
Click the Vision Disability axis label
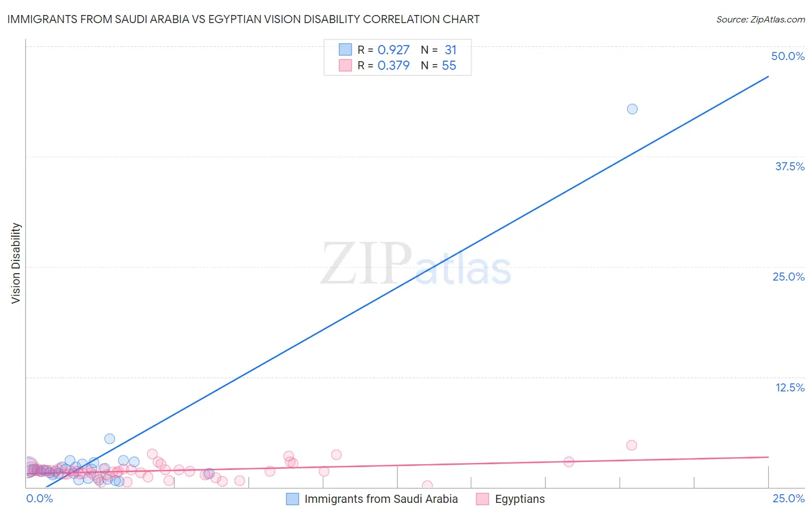pyautogui.click(x=16, y=263)
